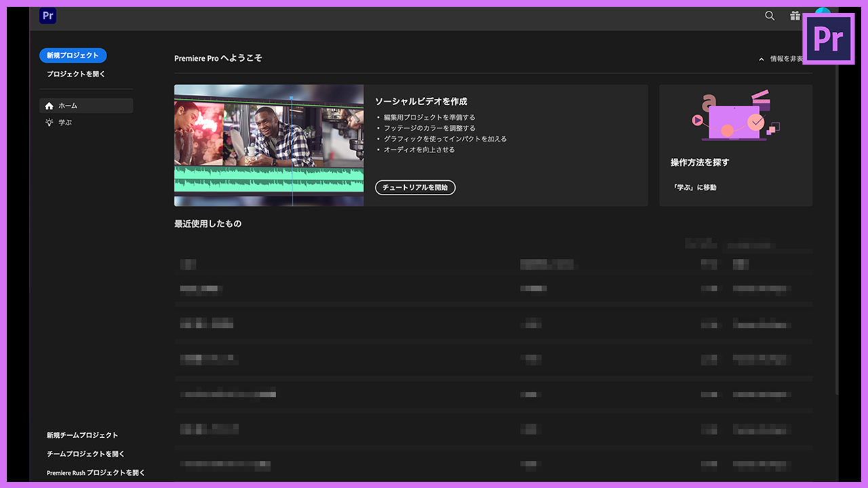Viewport: 868px width, 488px height.
Task: Collapse welcome section via 情報を非表示 chevron
Action: tap(762, 59)
